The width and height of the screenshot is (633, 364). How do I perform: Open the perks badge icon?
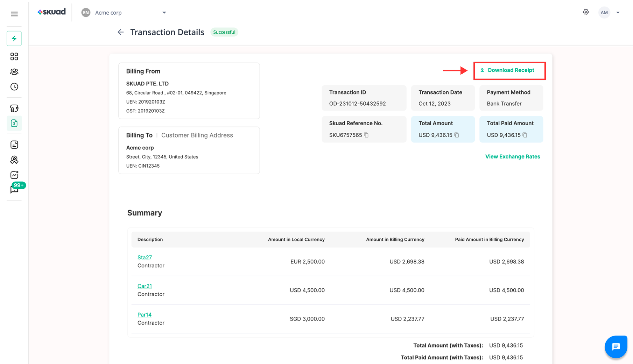(x=14, y=160)
